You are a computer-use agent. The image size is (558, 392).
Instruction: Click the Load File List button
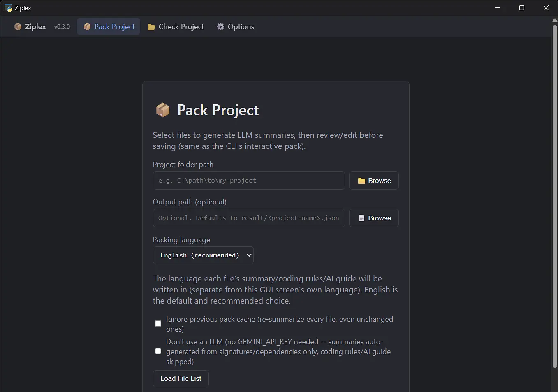click(181, 379)
